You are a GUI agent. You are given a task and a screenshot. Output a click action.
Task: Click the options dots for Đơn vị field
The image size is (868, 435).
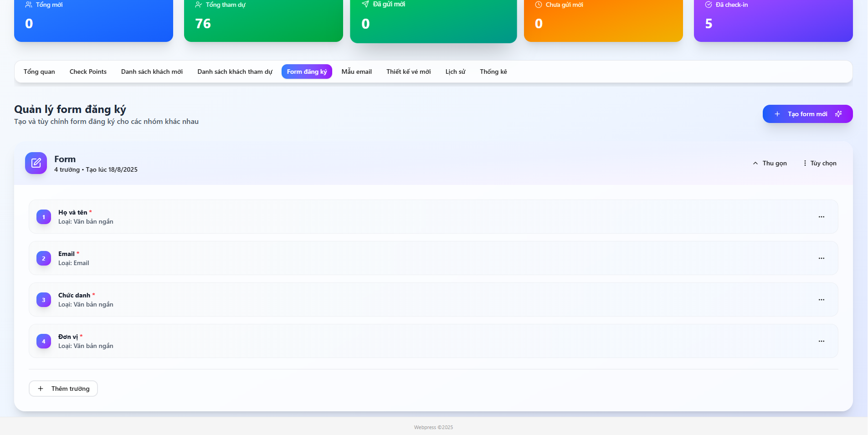pyautogui.click(x=822, y=341)
